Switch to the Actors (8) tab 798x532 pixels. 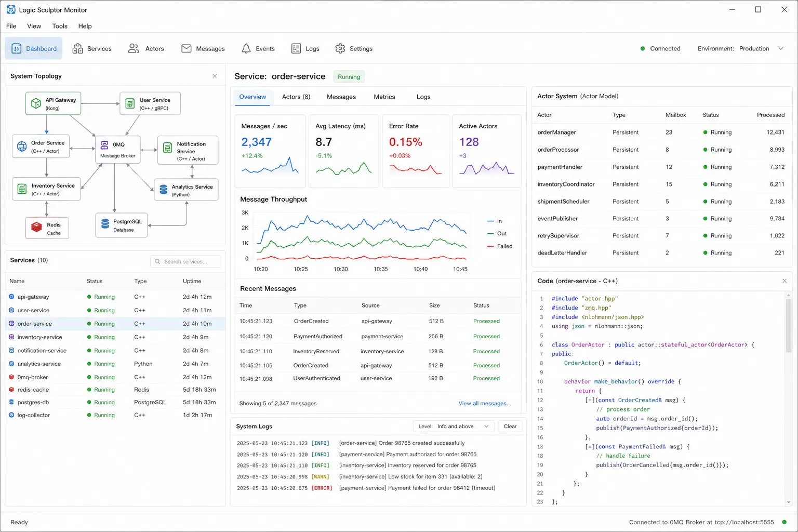coord(296,97)
